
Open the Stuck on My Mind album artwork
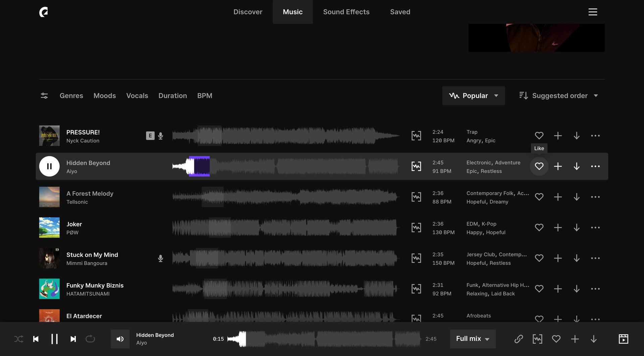tap(49, 258)
